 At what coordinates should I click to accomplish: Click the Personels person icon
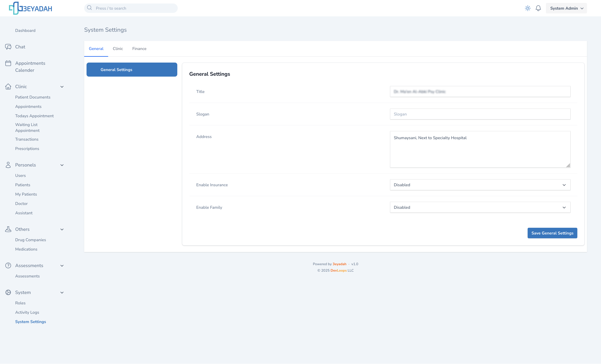pyautogui.click(x=8, y=165)
